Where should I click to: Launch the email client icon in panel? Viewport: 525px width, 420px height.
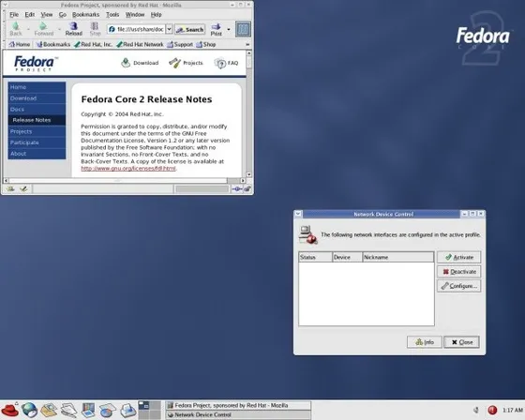(49, 410)
